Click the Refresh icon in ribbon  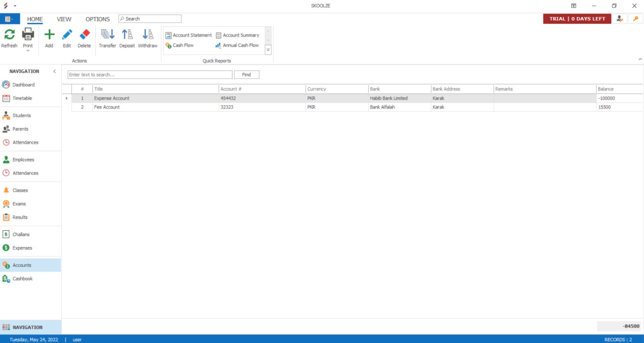(9, 35)
